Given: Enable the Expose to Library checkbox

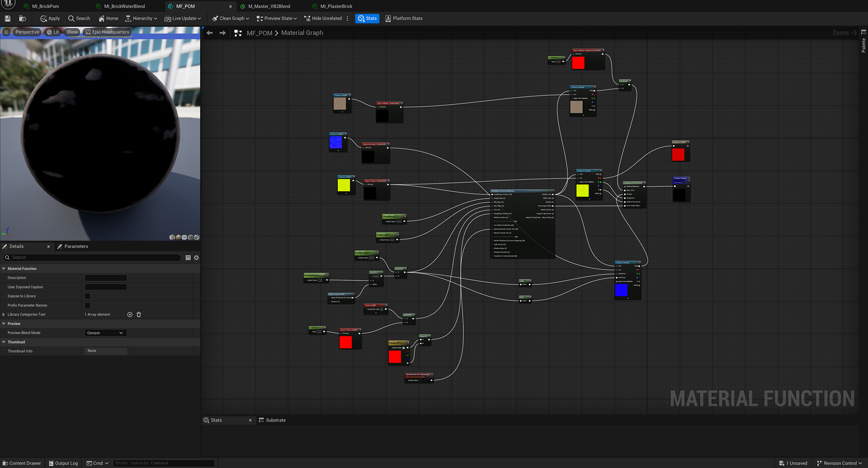Looking at the screenshot, I should click(x=88, y=296).
